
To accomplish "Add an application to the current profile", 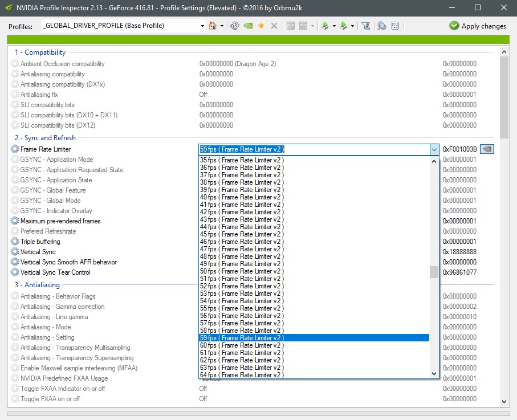I will (x=291, y=26).
